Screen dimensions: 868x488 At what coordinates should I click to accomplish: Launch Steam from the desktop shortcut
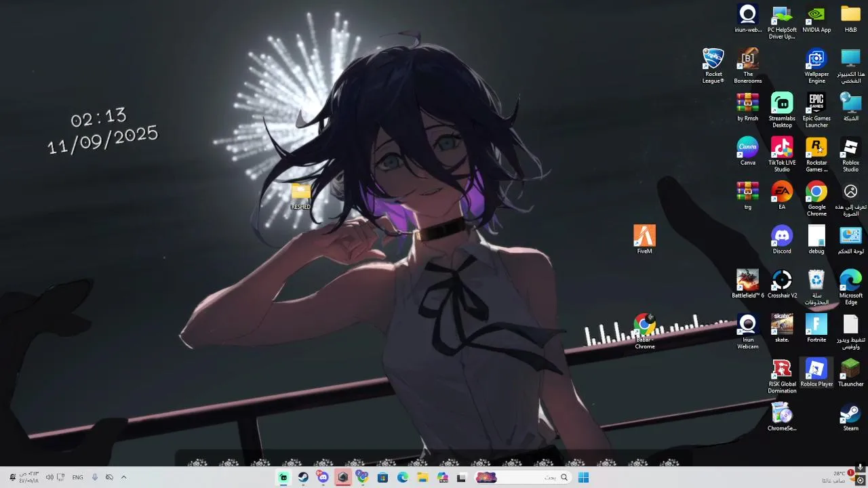point(850,418)
